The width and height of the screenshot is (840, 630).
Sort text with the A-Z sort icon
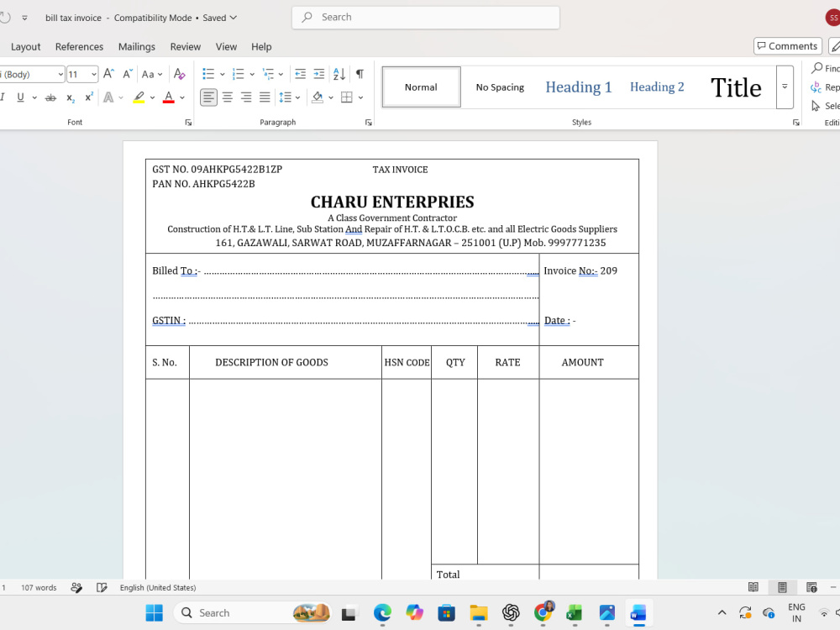339,74
